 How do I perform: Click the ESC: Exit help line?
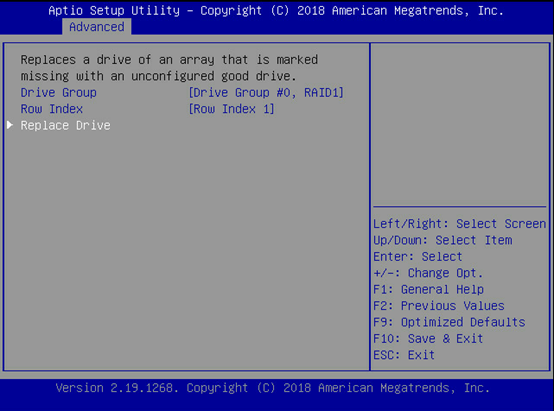[404, 355]
